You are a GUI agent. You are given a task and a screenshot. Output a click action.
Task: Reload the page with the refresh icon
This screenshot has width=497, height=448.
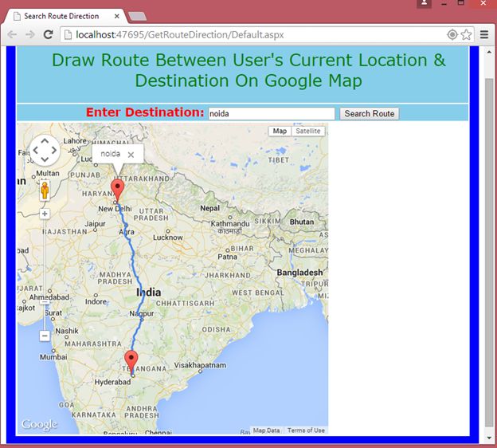point(48,34)
